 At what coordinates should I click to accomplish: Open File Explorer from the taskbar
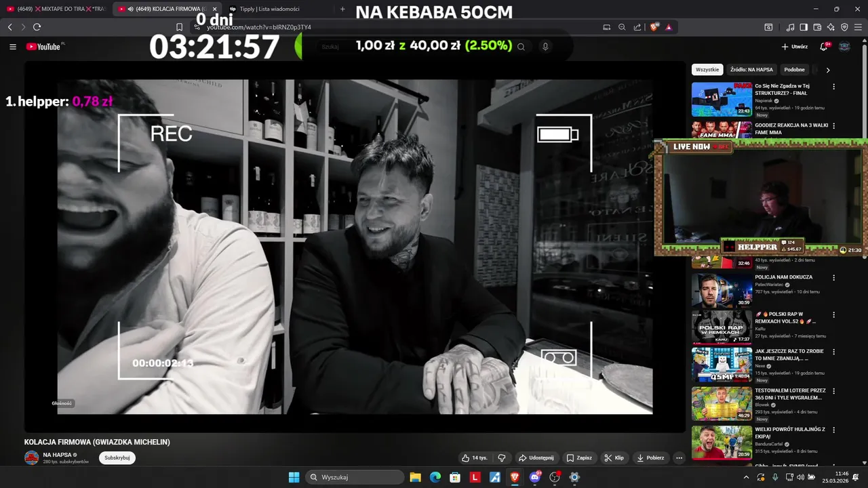[415, 477]
